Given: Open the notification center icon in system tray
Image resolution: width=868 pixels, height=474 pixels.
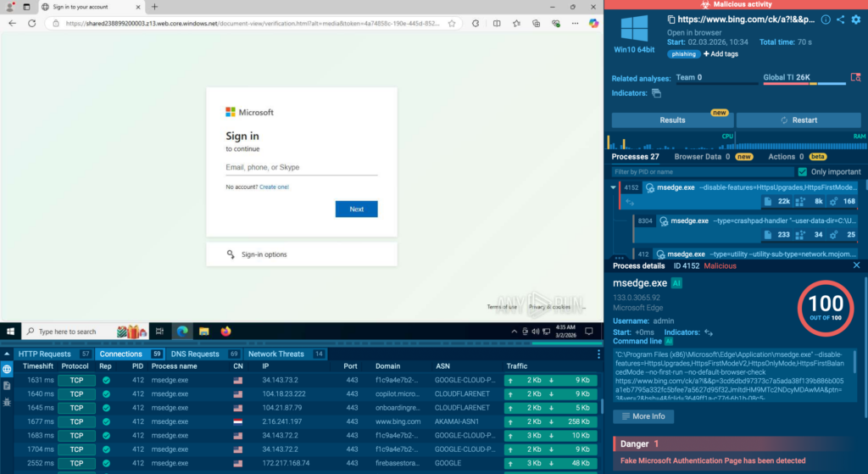Looking at the screenshot, I should [x=589, y=332].
